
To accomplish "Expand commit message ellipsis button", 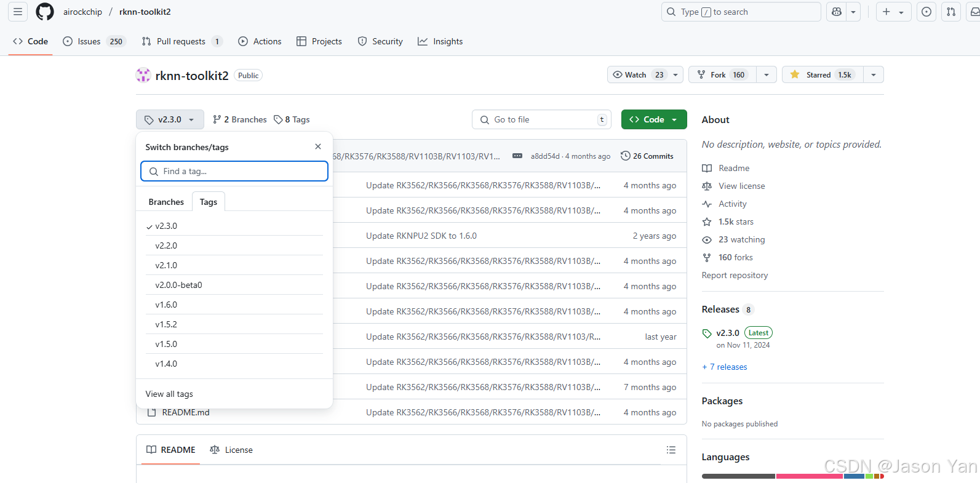I will [517, 156].
